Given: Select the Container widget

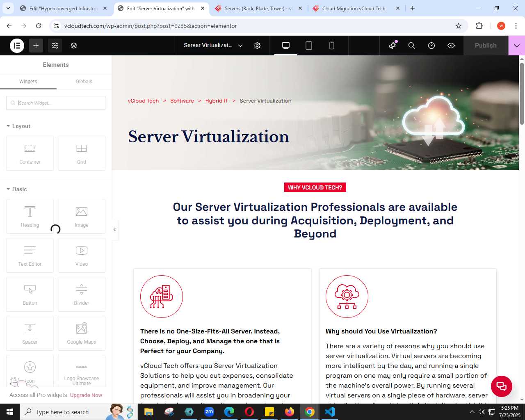Looking at the screenshot, I should click(x=30, y=153).
